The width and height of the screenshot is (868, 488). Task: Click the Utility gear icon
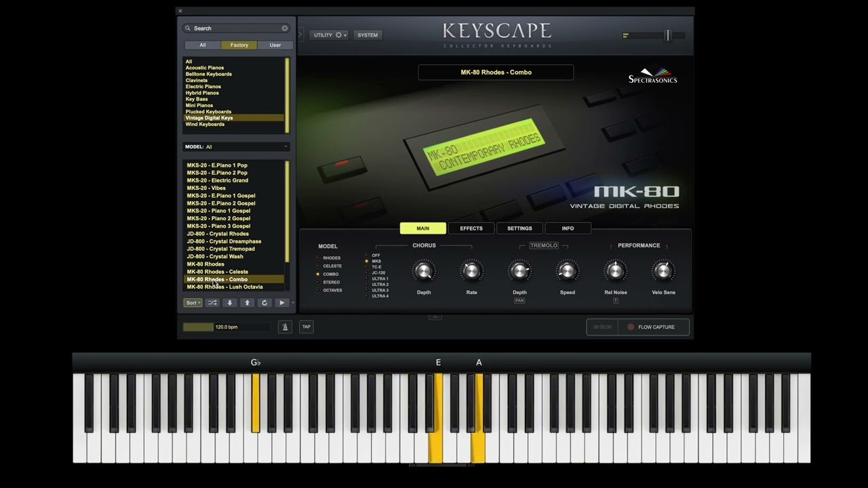tap(338, 35)
